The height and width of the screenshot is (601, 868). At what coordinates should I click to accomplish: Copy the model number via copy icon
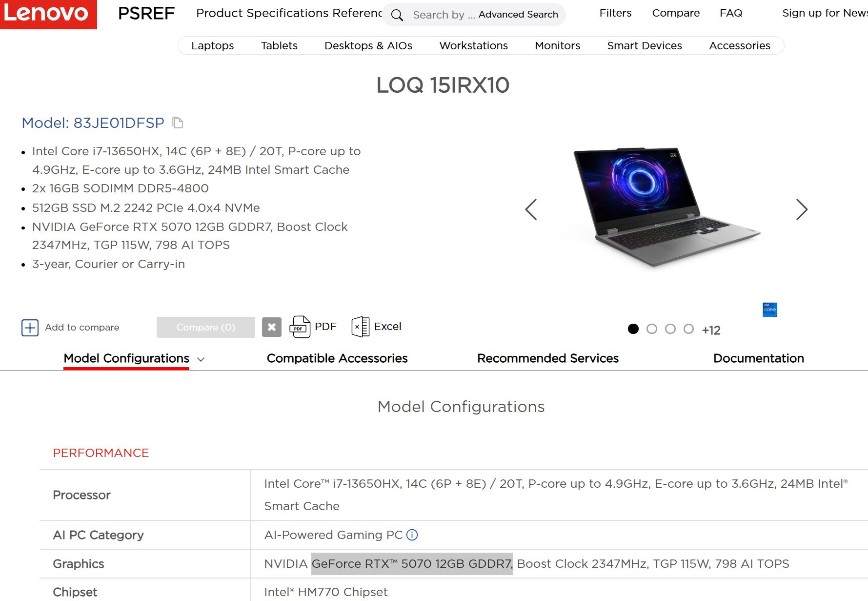tap(178, 123)
